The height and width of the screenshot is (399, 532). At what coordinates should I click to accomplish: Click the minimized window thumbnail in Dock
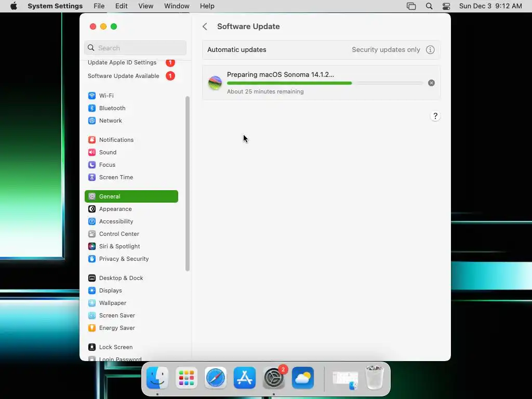point(345,379)
